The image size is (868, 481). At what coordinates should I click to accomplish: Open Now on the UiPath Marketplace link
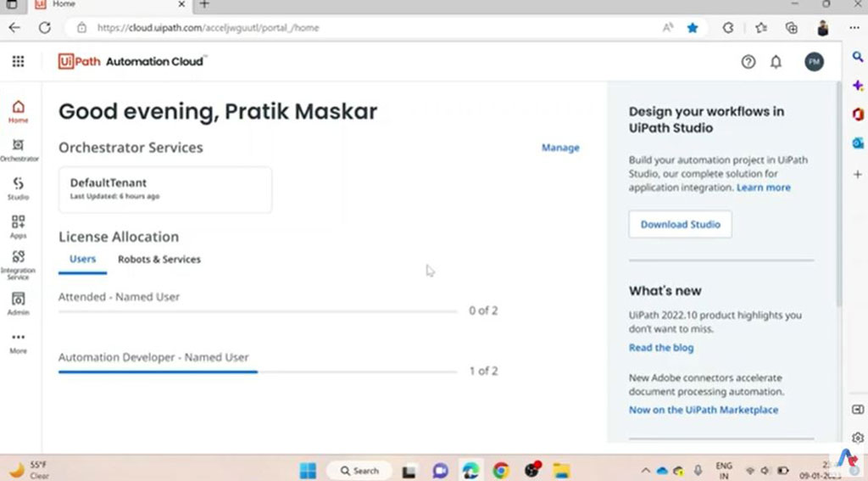click(x=704, y=410)
